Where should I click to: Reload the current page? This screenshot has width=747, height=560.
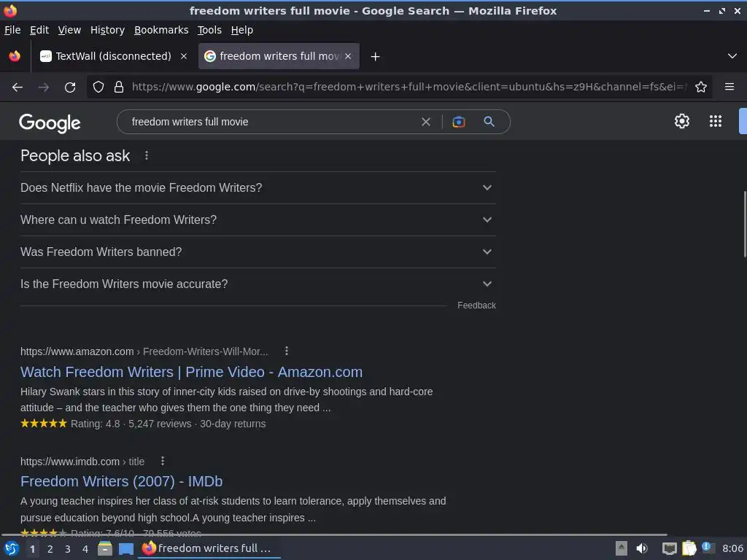(x=70, y=87)
